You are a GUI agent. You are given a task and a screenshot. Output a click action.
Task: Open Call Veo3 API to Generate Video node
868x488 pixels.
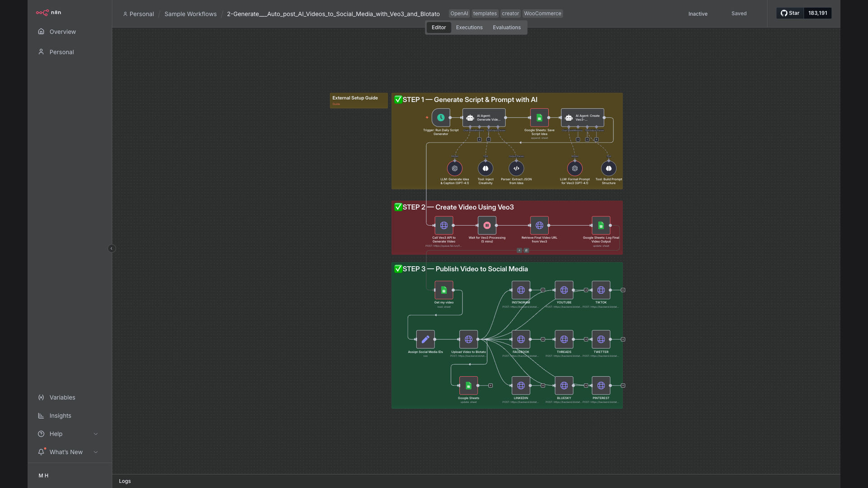(x=444, y=225)
